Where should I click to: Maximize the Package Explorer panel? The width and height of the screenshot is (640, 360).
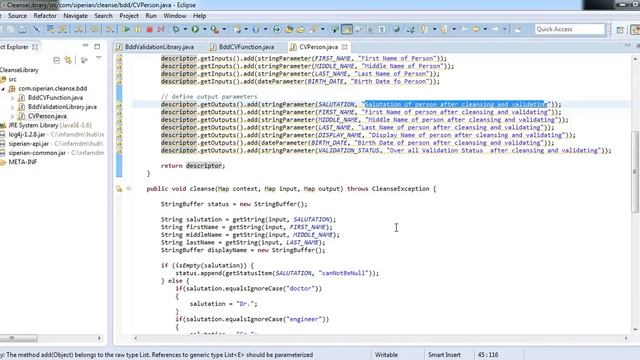(97, 46)
